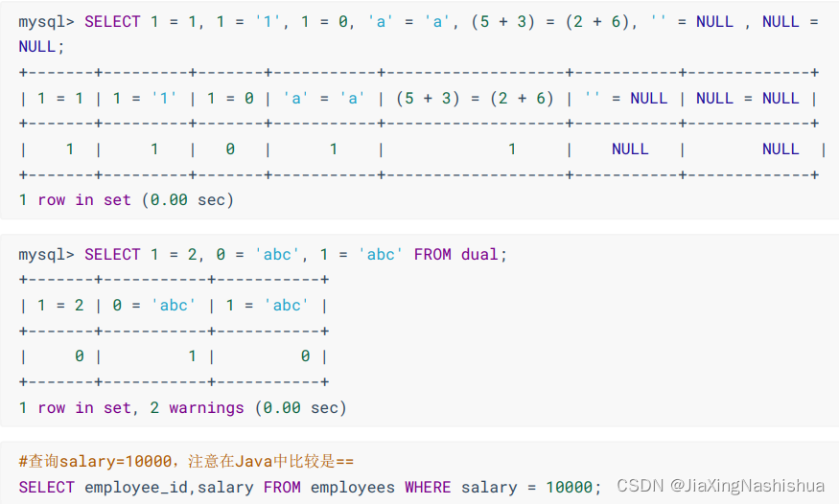Click the table name "employees"
839x504 pixels.
(353, 488)
